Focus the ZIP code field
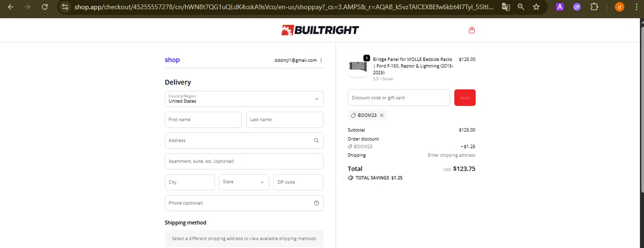 point(298,182)
